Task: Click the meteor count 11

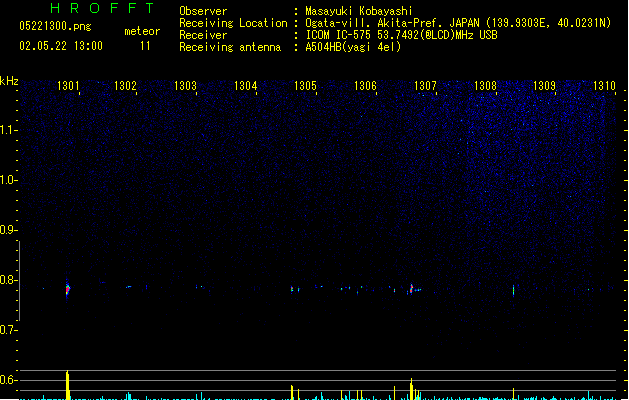Action: [x=145, y=46]
